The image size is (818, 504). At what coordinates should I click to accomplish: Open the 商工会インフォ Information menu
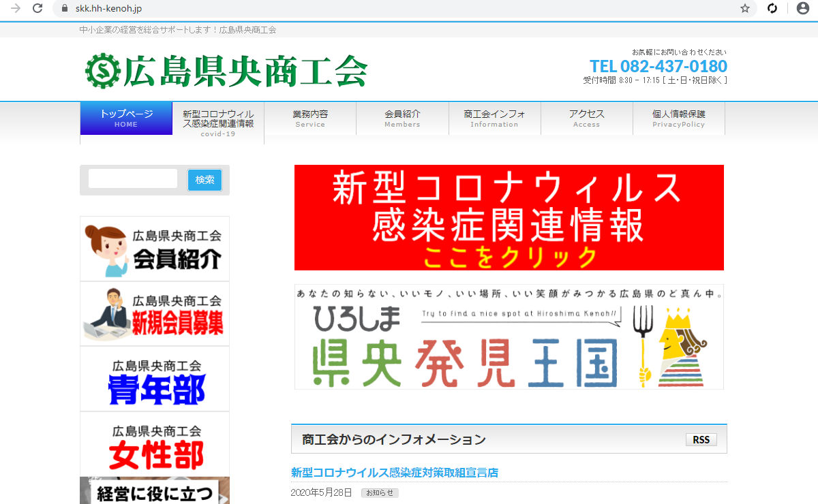tap(494, 119)
